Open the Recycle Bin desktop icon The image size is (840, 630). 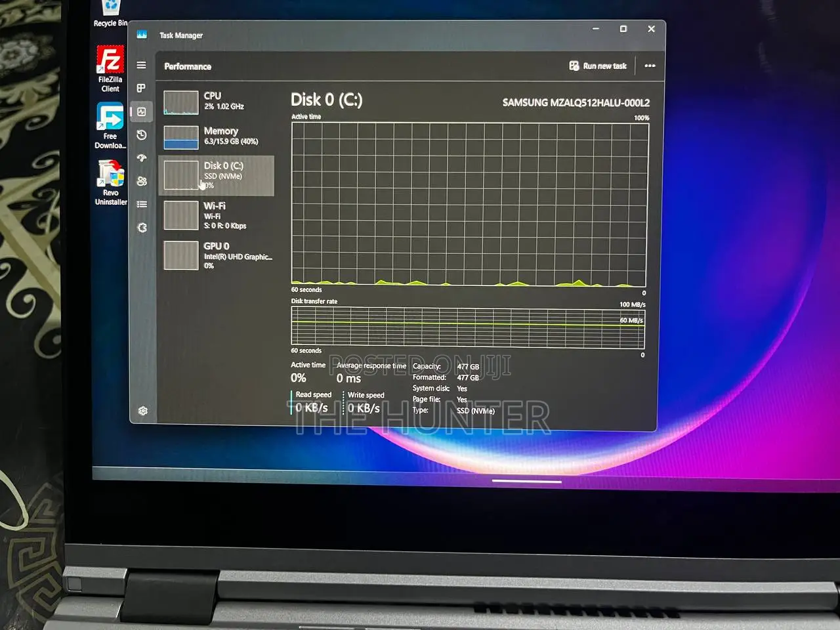click(x=110, y=14)
